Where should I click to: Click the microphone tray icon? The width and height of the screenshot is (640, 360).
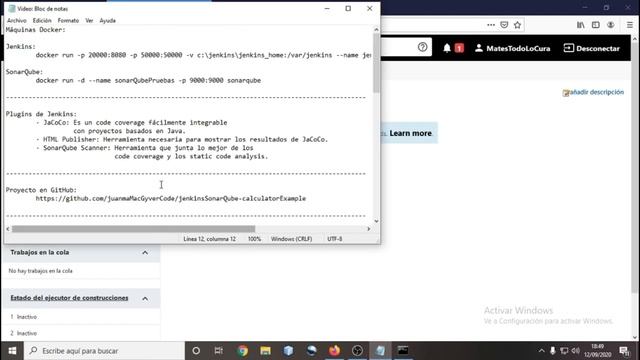tap(553, 351)
